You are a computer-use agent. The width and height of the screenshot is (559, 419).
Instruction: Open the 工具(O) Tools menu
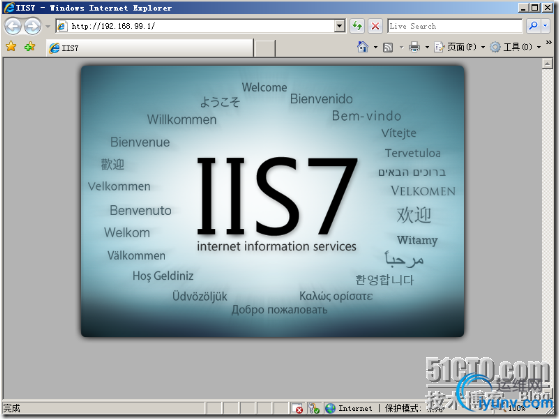(516, 47)
